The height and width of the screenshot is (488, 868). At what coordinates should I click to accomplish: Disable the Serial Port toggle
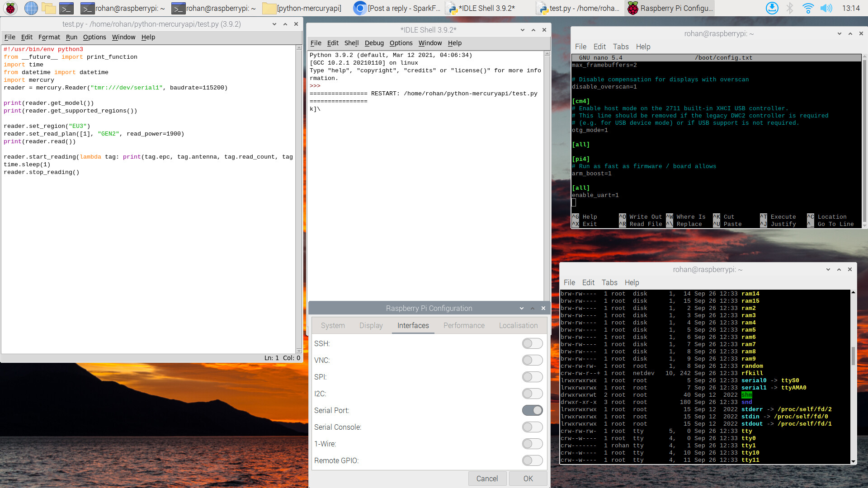pos(532,410)
